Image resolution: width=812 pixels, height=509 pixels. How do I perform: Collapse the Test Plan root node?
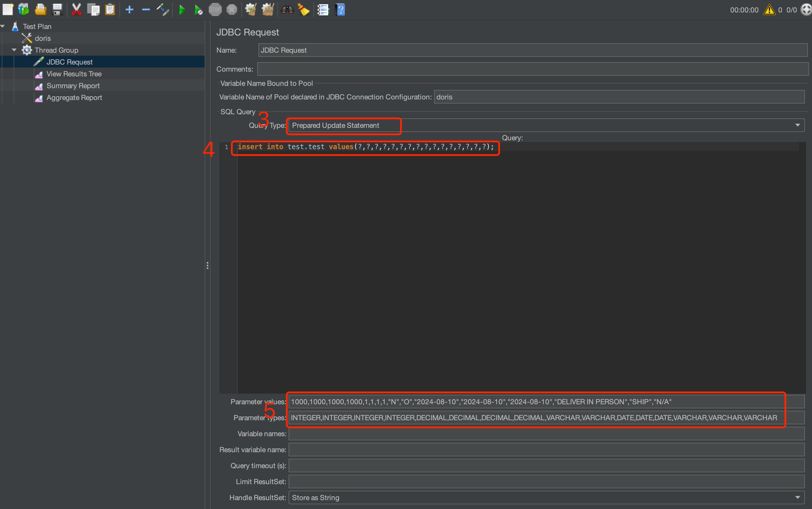click(3, 26)
